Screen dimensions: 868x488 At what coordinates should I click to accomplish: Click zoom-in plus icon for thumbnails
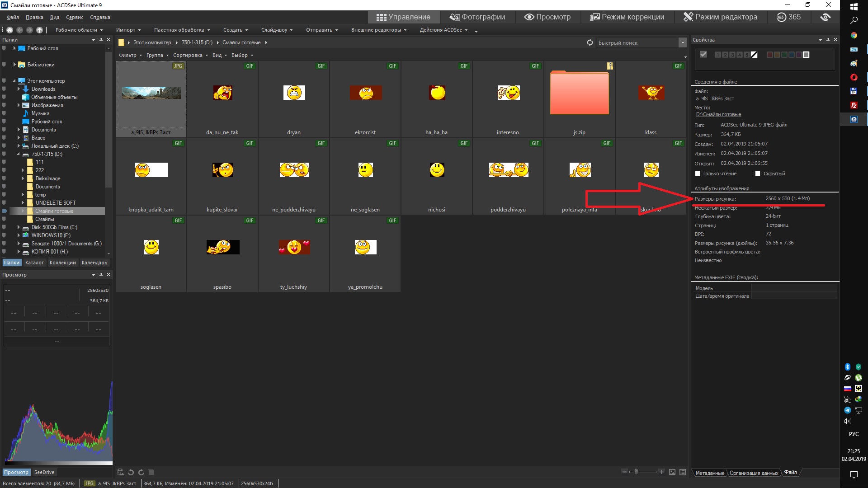(x=661, y=472)
